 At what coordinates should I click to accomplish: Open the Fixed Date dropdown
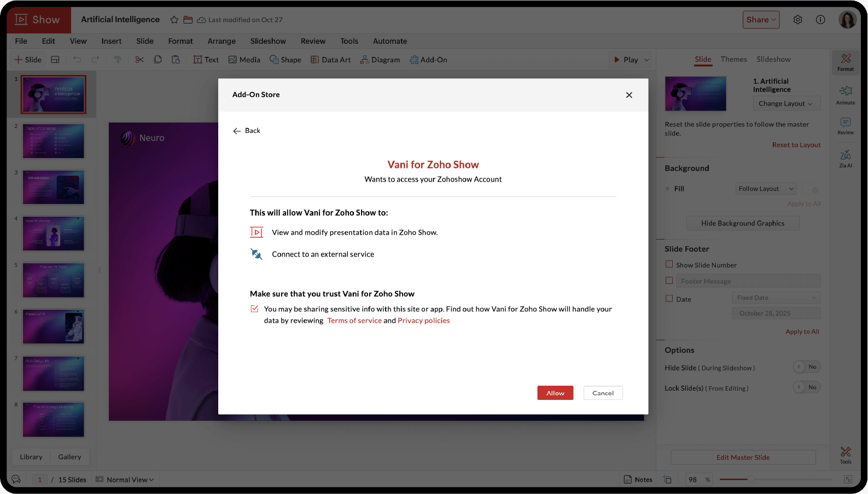(x=776, y=298)
